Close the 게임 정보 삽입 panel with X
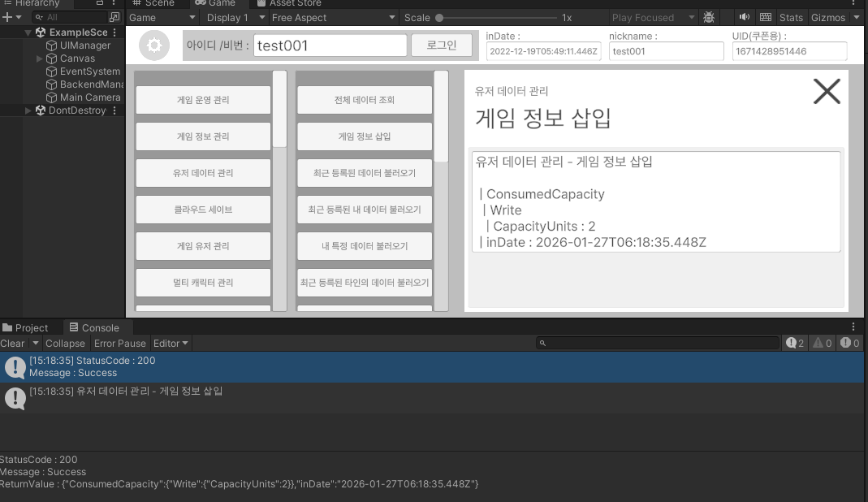The width and height of the screenshot is (868, 502). tap(827, 91)
